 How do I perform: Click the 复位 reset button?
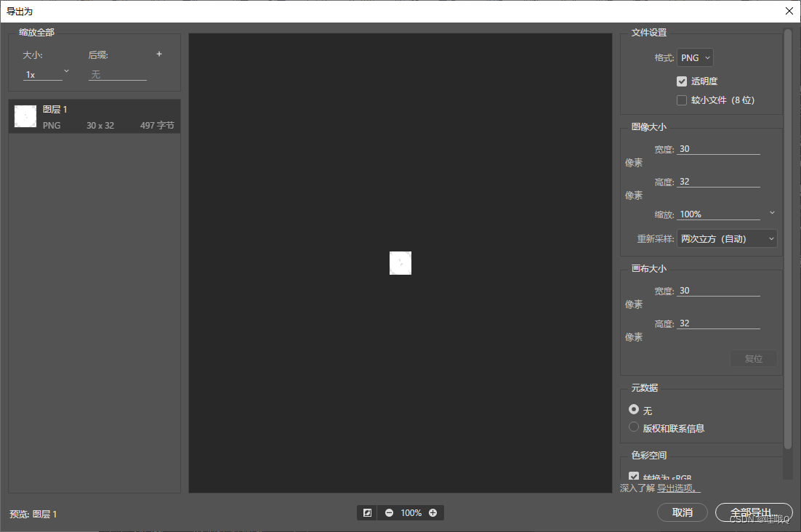[753, 358]
